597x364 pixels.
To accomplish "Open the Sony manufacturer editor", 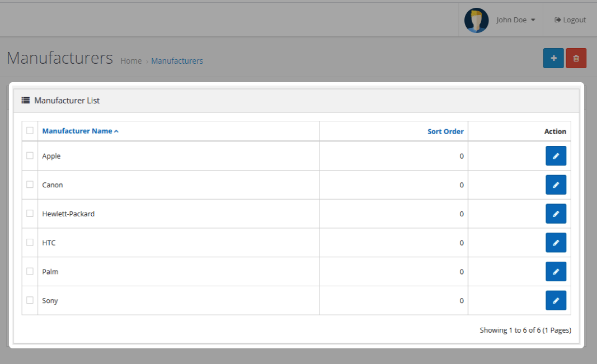I will pos(556,300).
